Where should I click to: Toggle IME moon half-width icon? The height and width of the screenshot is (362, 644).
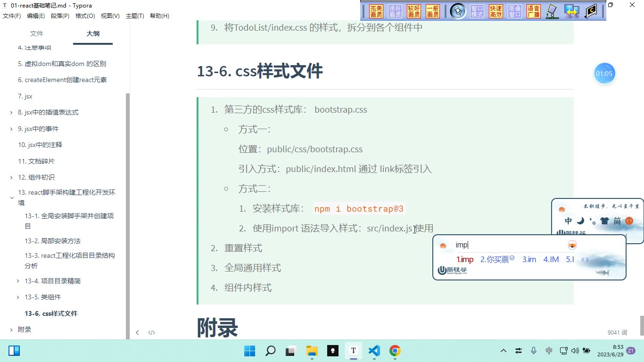tap(580, 221)
